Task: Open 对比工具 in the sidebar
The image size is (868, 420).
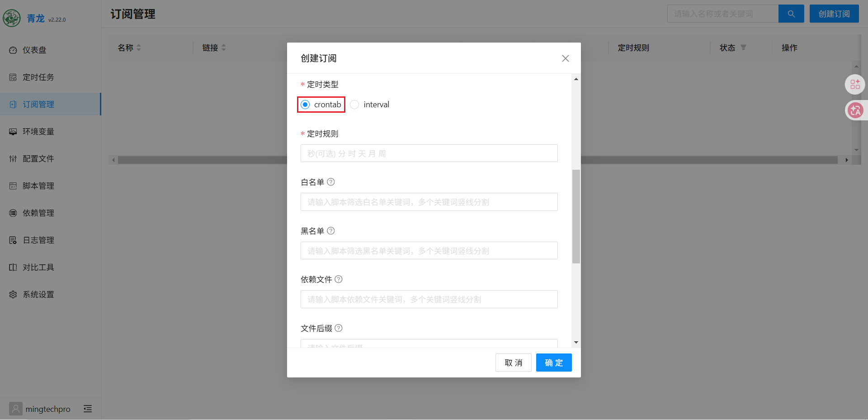Action: tap(51, 267)
